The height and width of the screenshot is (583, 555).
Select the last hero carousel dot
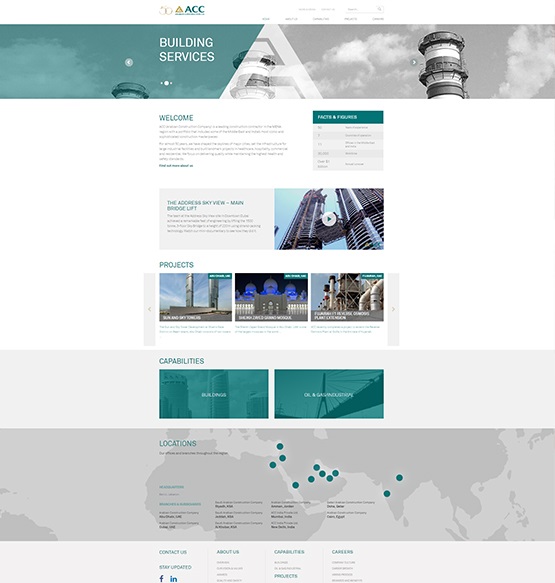(171, 83)
